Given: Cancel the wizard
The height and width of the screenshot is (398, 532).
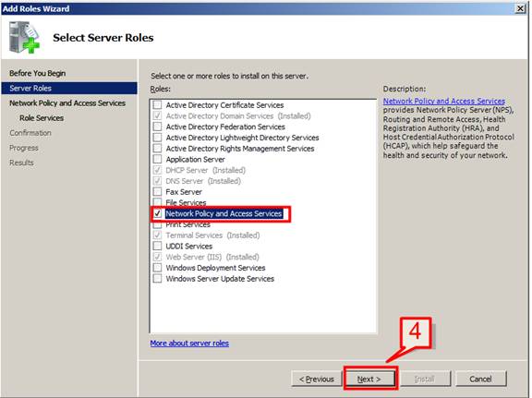Looking at the screenshot, I should (x=481, y=379).
